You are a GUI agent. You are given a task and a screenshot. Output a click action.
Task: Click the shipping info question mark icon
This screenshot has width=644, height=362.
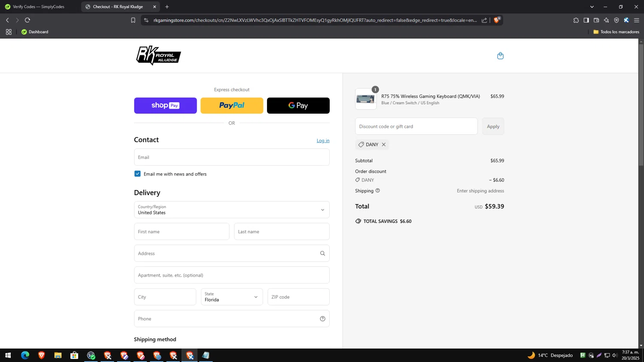pos(378,190)
